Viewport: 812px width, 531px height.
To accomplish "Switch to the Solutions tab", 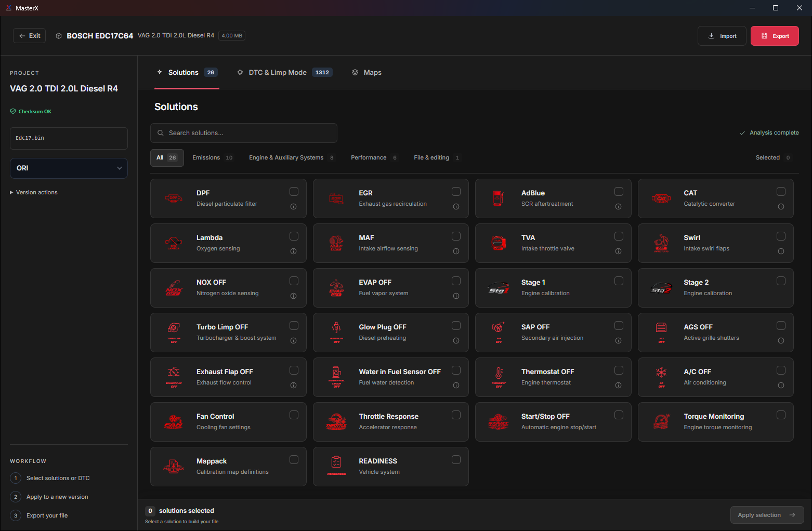I will [187, 73].
